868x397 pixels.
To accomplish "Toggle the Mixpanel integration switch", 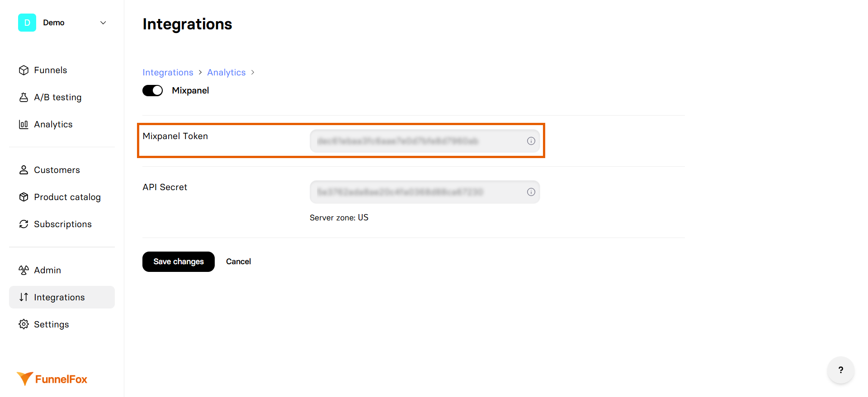I will pos(153,90).
